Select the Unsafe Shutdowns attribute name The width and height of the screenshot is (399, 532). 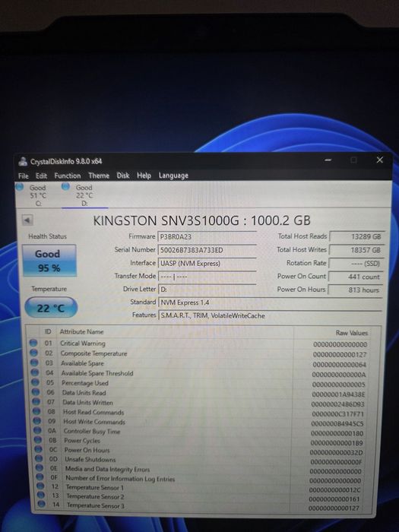point(90,459)
